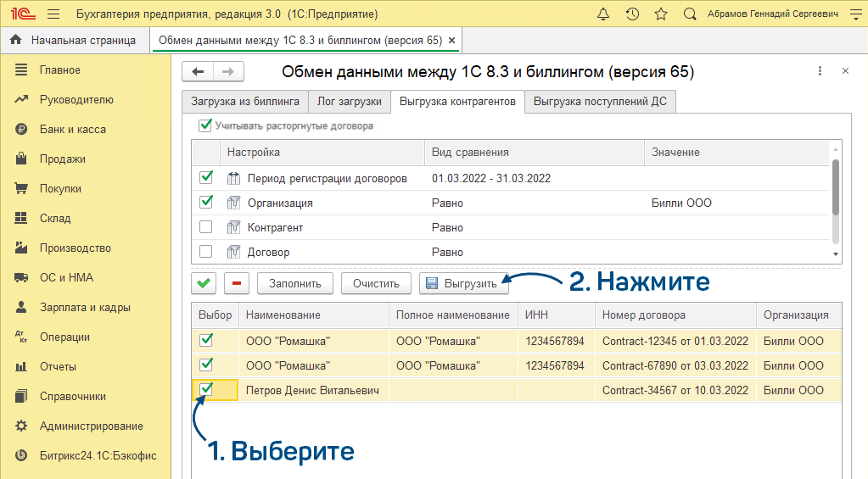Click the Отчеты bar chart icon

(21, 367)
